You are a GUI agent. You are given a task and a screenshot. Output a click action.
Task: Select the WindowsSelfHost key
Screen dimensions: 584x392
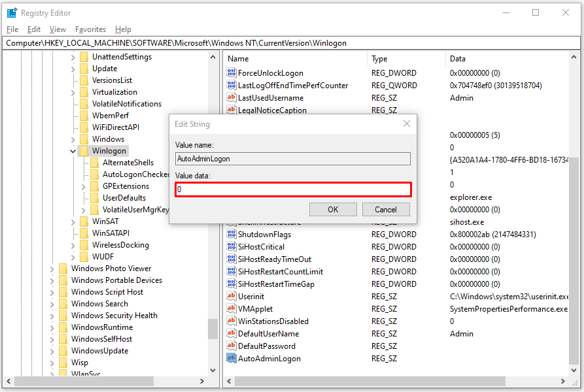tap(101, 339)
